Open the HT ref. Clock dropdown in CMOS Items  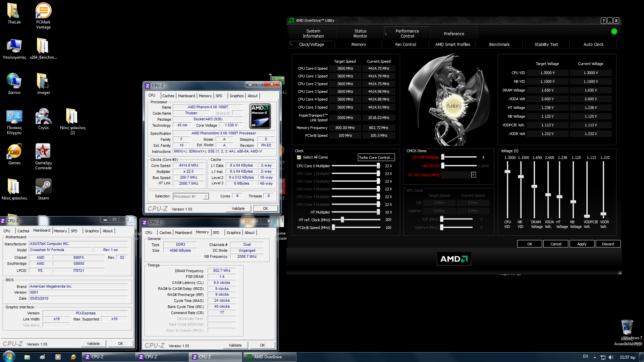pos(473,175)
